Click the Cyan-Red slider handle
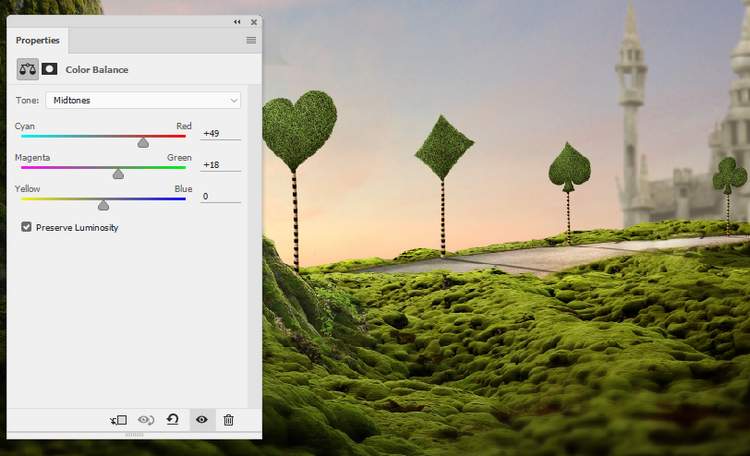Viewport: 750px width, 456px height. pos(143,143)
